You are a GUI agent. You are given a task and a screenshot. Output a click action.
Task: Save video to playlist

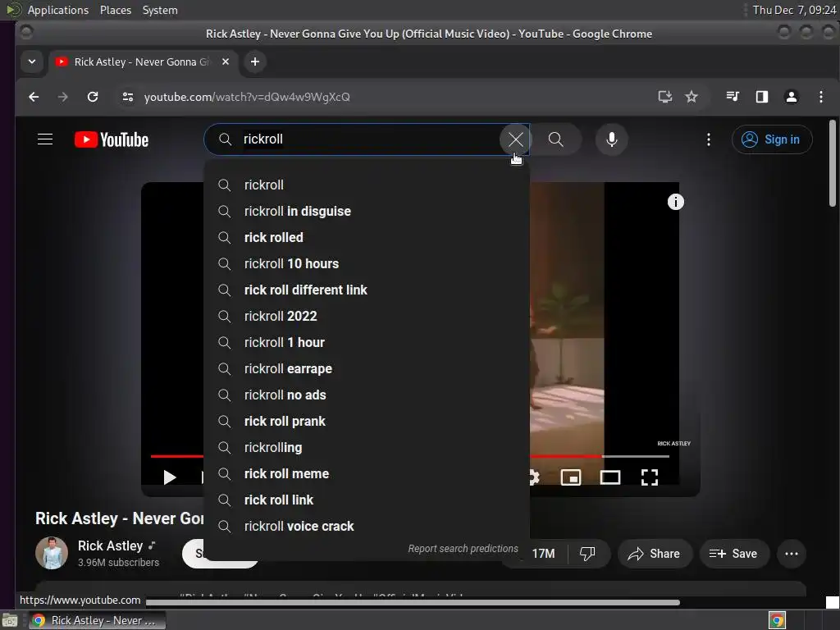coord(734,554)
